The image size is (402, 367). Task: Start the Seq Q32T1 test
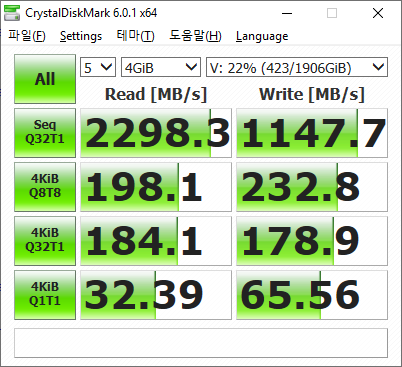(x=45, y=133)
